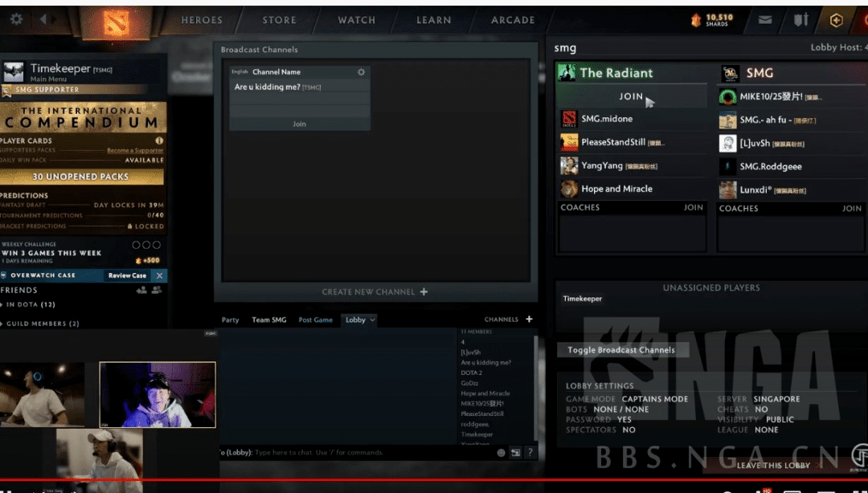868x493 pixels.
Task: Join The Radiant team
Action: point(631,96)
